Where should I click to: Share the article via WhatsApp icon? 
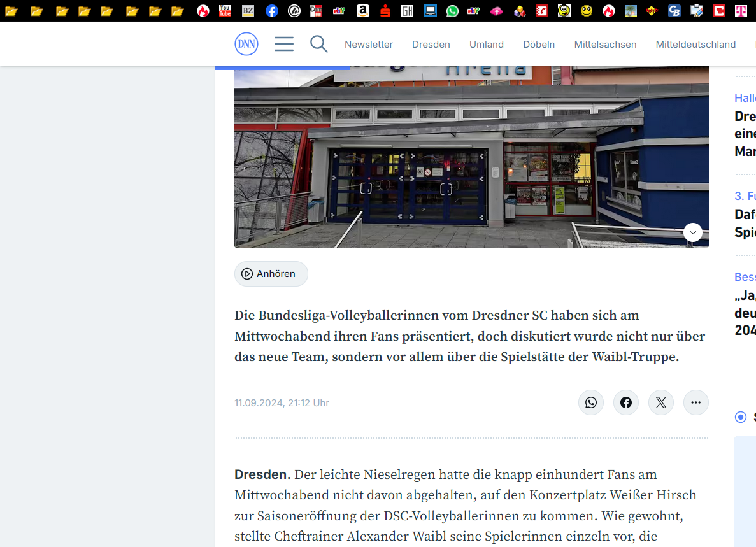[x=590, y=402]
